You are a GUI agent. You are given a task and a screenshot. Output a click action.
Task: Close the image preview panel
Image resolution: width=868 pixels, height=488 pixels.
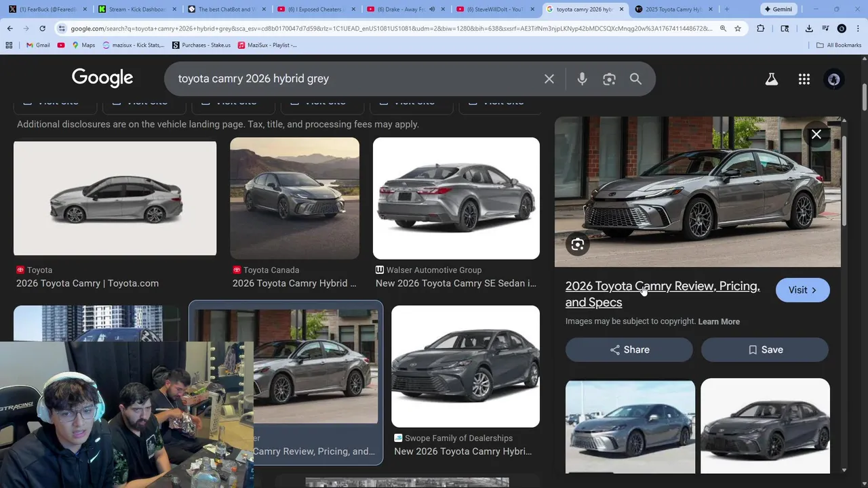(x=816, y=134)
